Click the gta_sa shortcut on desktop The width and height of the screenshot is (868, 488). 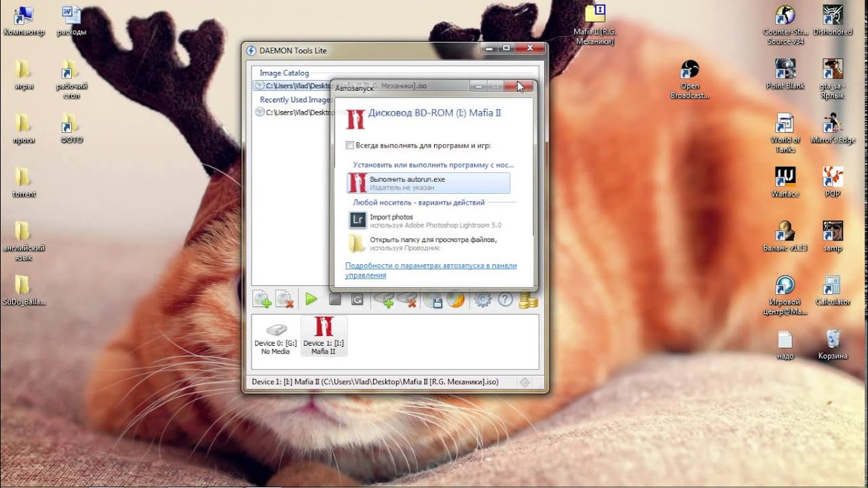832,79
